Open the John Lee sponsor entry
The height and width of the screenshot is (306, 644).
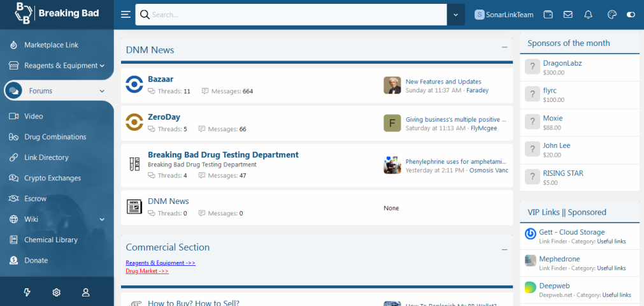click(557, 145)
